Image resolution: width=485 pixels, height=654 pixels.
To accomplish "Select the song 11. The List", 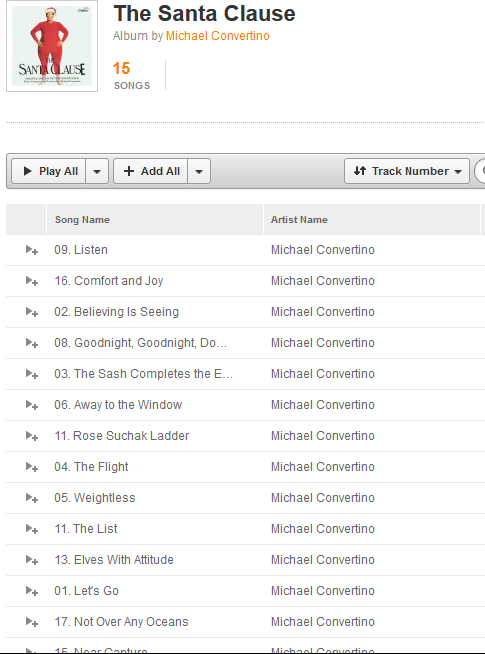I will [86, 528].
